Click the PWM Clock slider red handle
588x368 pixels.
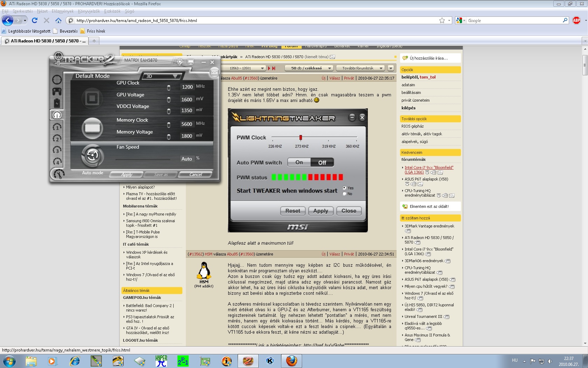click(301, 137)
